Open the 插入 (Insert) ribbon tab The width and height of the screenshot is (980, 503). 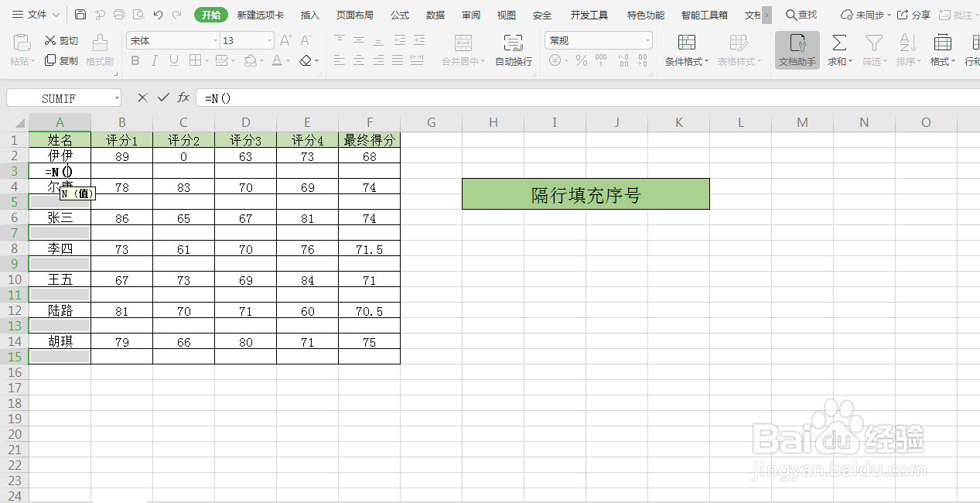pyautogui.click(x=309, y=14)
